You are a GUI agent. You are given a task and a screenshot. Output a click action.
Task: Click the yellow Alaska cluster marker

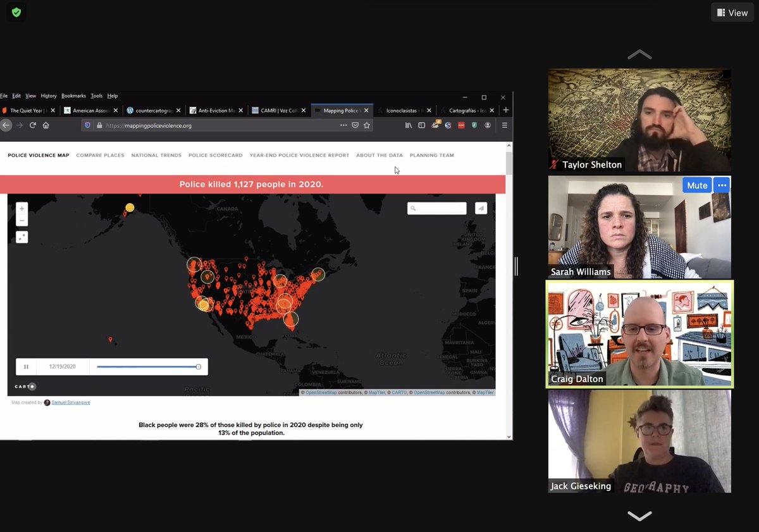tap(130, 207)
